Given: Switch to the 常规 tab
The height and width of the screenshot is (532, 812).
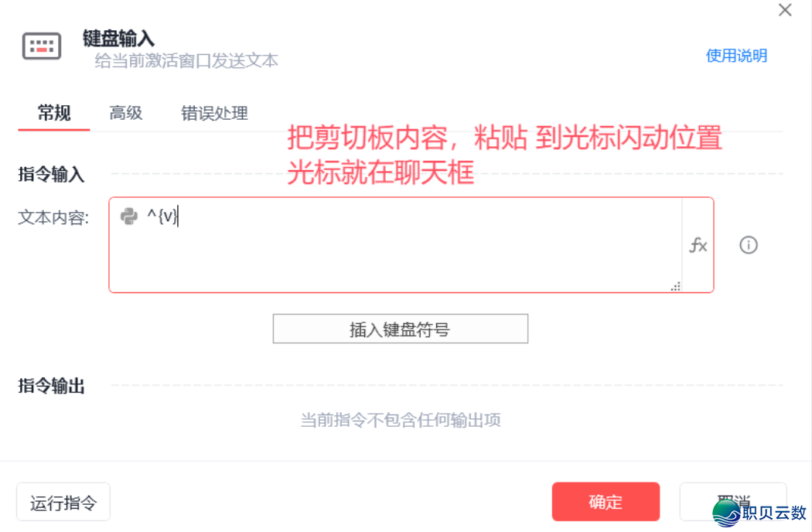Looking at the screenshot, I should [53, 113].
